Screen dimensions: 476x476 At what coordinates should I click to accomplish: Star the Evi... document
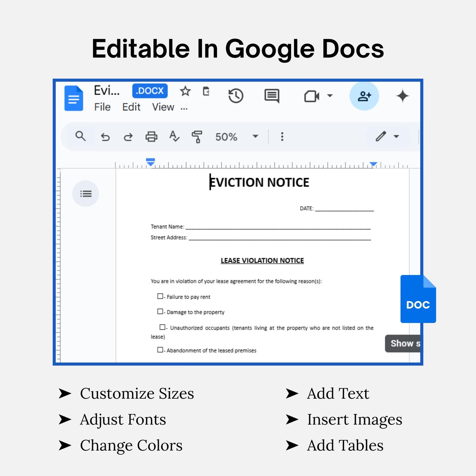(185, 91)
